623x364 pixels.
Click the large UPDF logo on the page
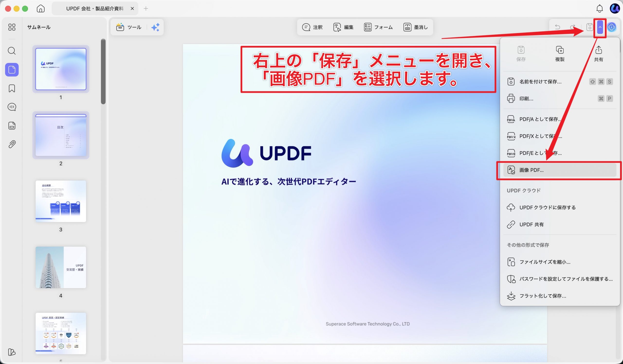click(266, 153)
